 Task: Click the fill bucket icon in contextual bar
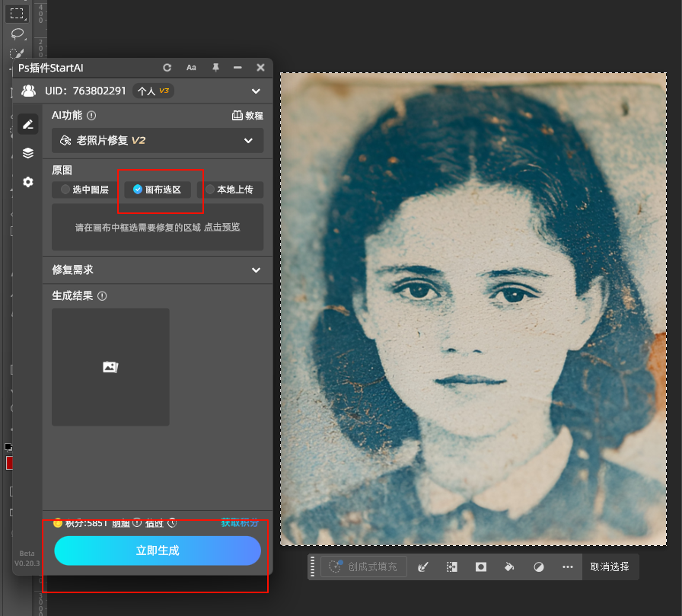[509, 567]
